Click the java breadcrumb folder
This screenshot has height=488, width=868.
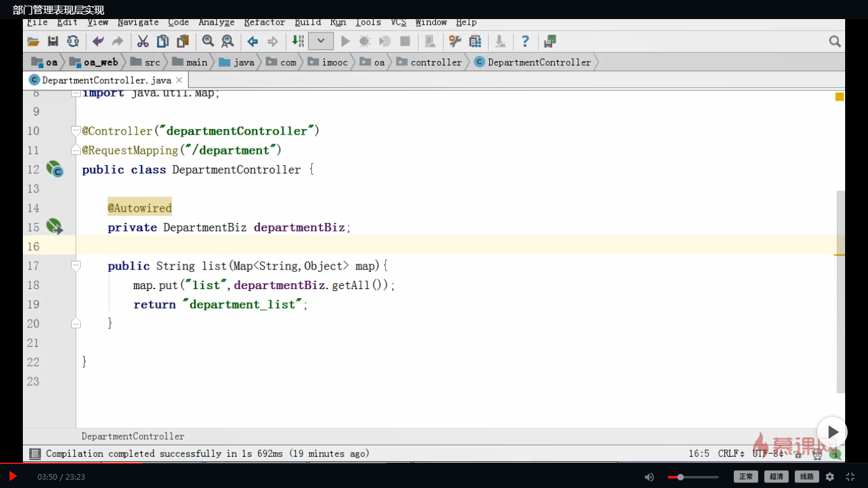(236, 62)
